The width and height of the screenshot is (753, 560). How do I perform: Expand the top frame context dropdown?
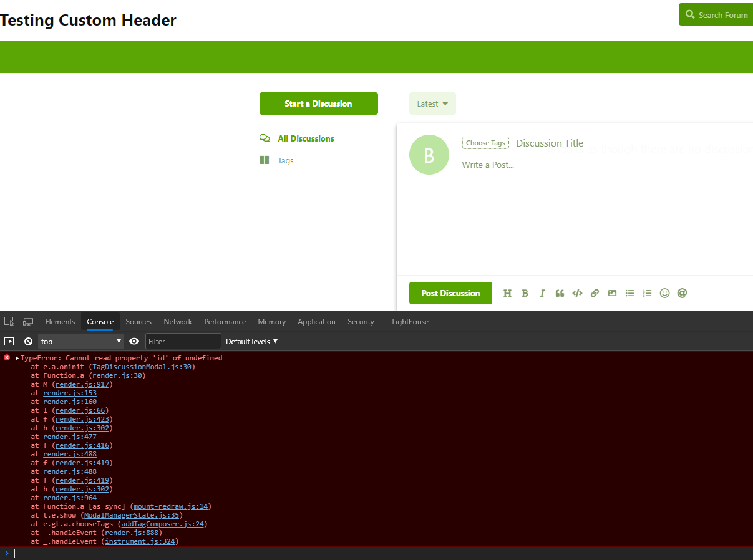(x=80, y=341)
